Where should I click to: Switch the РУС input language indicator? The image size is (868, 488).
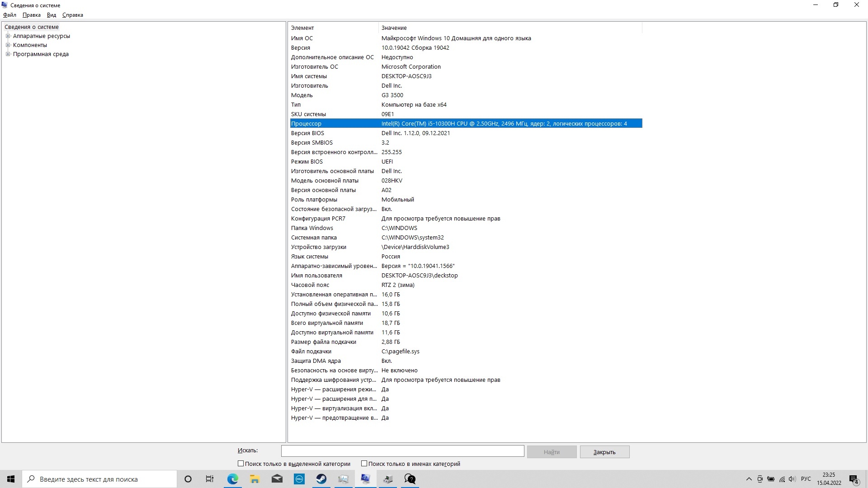click(806, 479)
